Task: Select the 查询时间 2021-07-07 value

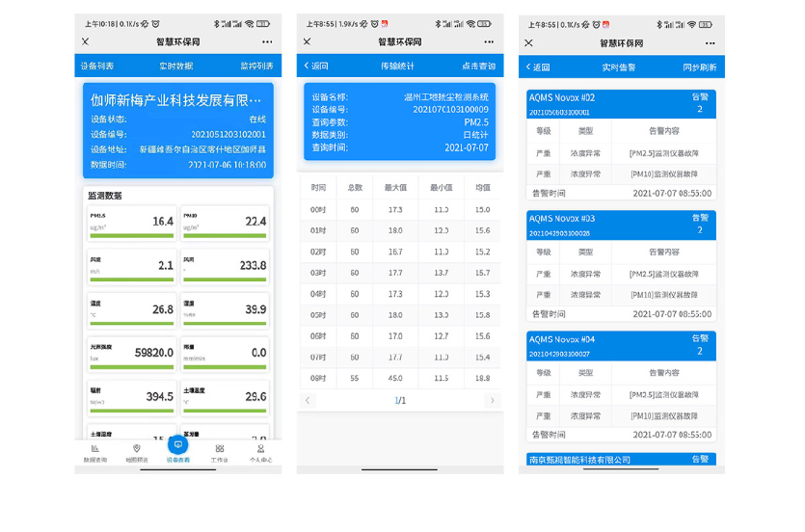Action: pyautogui.click(x=467, y=147)
